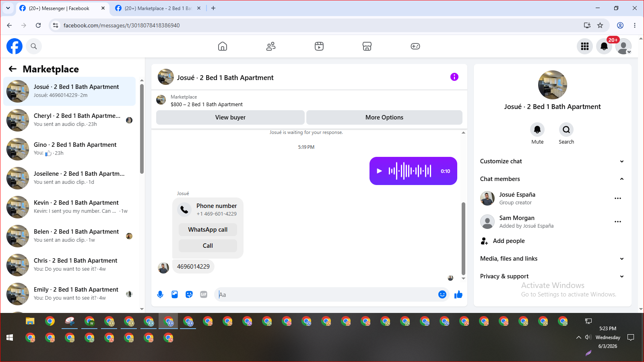The width and height of the screenshot is (644, 362).
Task: Open Cheryl's 2 Bed 1 Bath conversation
Action: 69,120
